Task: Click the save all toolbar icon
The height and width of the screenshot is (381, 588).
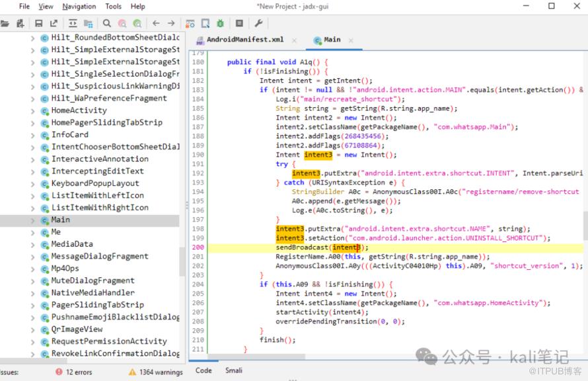Action: [38, 23]
